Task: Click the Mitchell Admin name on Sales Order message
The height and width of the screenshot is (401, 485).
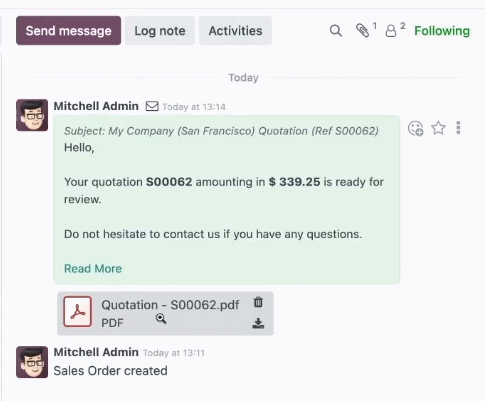Action: (96, 352)
